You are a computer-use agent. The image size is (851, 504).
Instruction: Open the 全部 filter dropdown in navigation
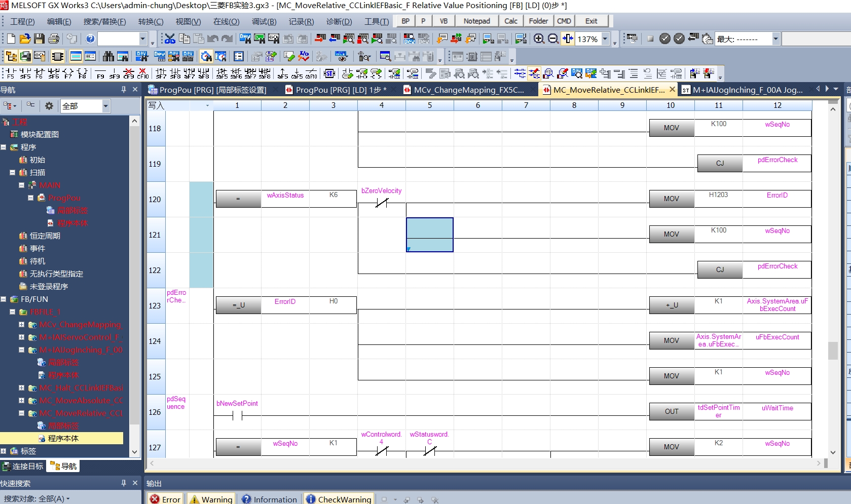(x=106, y=106)
